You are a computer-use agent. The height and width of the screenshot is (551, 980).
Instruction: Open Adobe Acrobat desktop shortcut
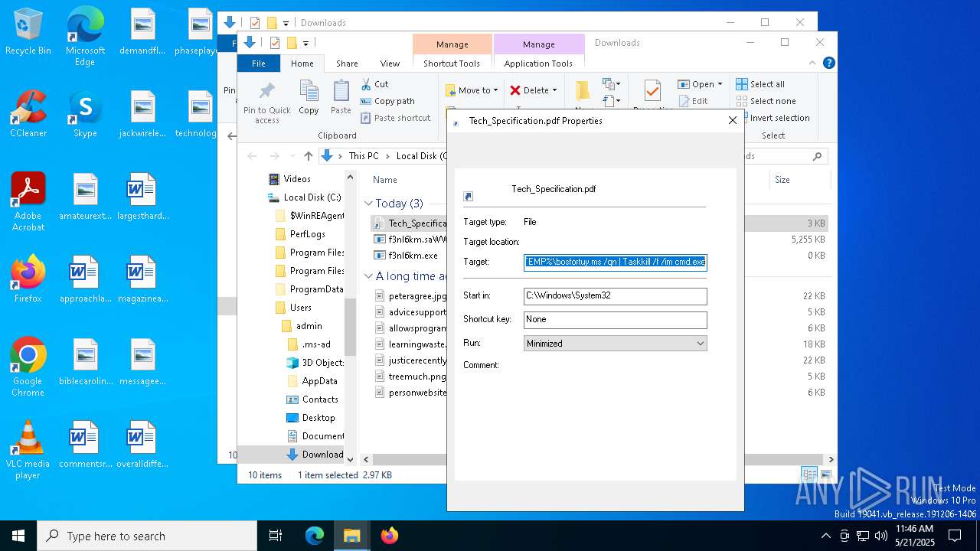coord(28,202)
